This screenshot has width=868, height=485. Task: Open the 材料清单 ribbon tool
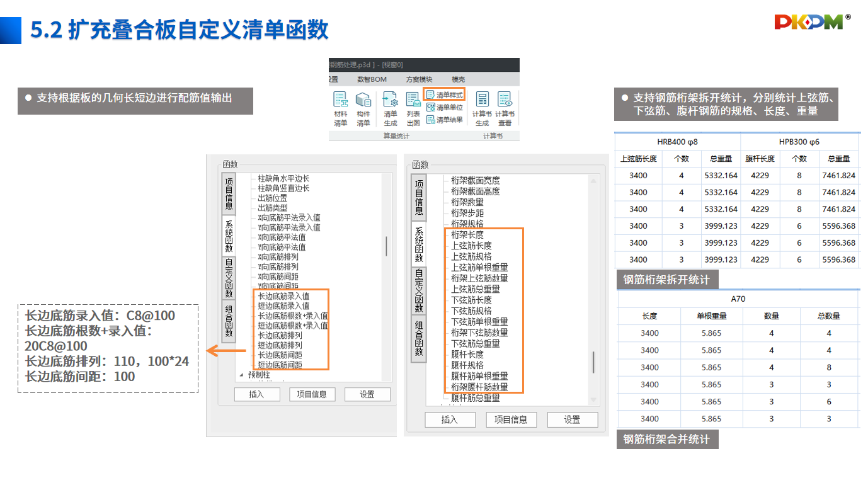[341, 109]
